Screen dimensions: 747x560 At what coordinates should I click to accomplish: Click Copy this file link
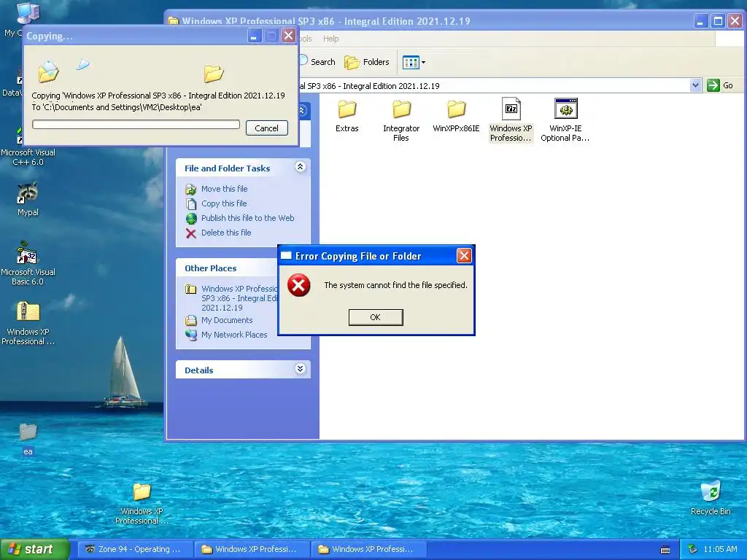coord(224,203)
